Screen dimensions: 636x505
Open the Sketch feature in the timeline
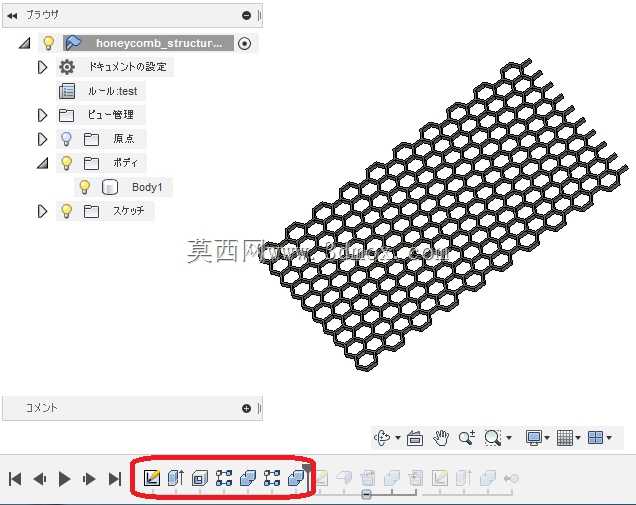pyautogui.click(x=152, y=478)
